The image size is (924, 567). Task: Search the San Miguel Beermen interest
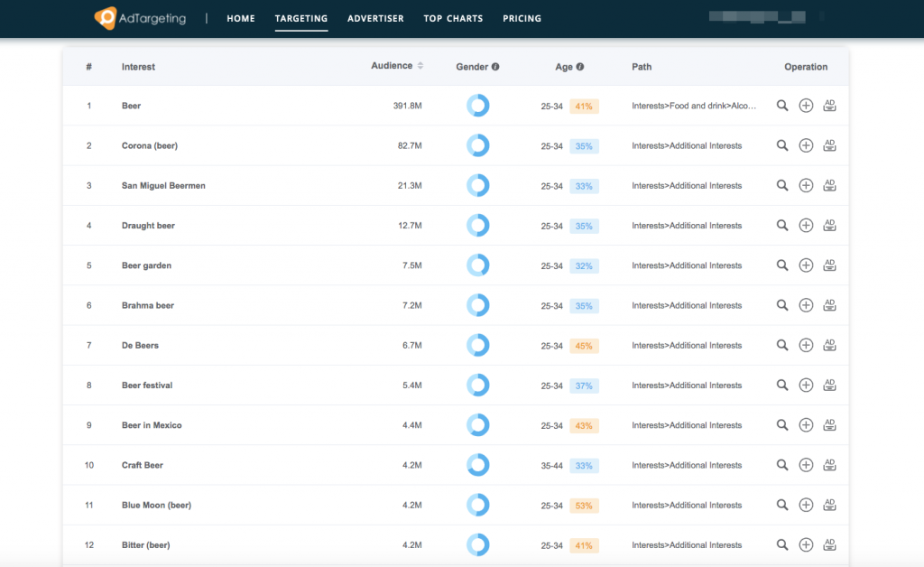click(782, 186)
